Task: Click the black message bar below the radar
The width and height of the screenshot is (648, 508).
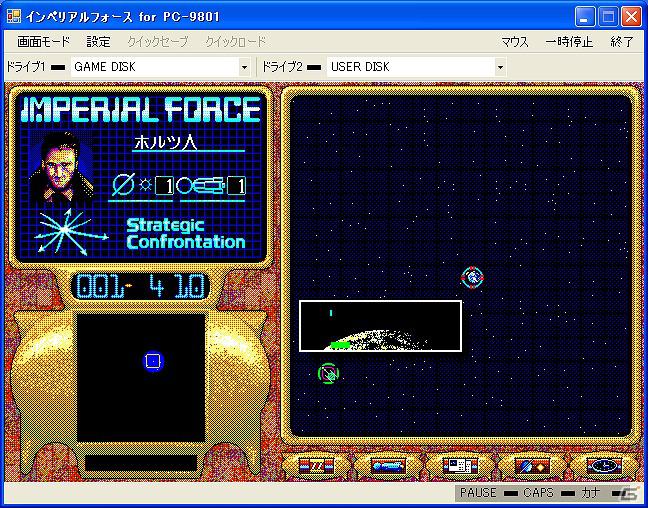Action: pos(141,463)
